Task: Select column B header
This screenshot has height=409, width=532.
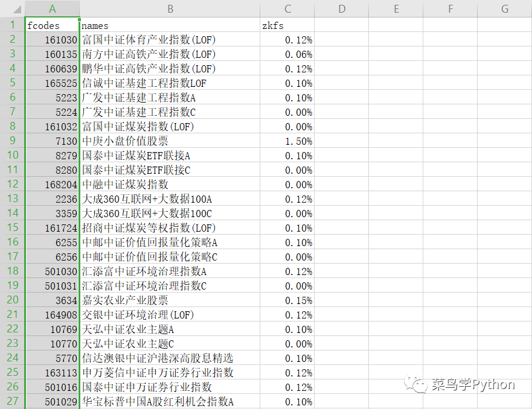Action: [170, 9]
